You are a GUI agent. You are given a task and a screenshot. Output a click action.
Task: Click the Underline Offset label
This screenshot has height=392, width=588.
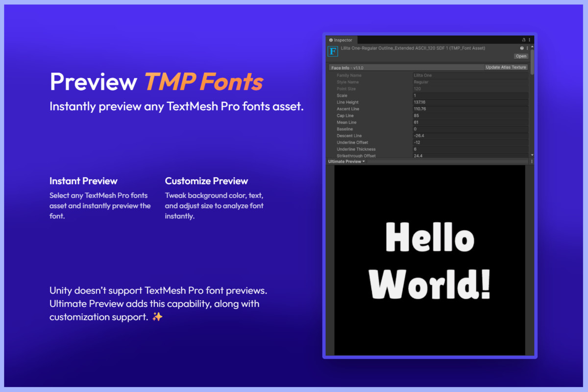point(352,143)
